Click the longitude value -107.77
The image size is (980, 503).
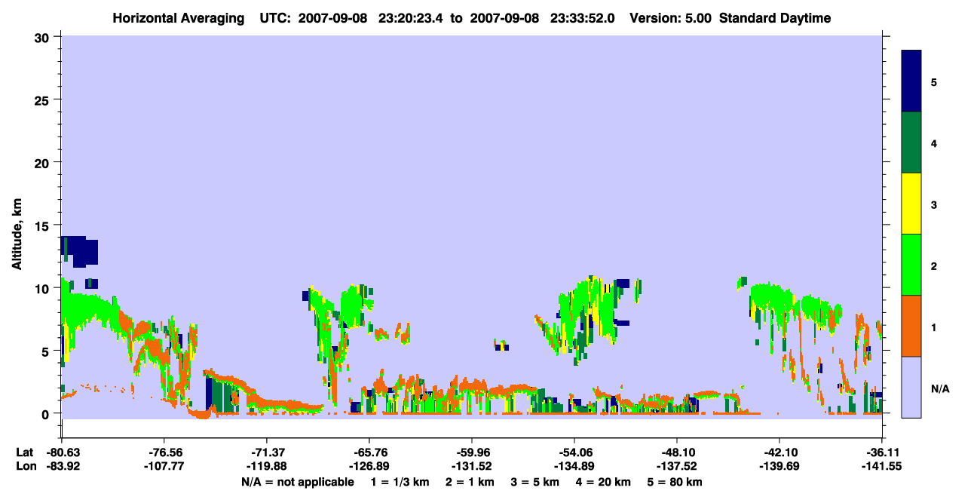point(164,466)
